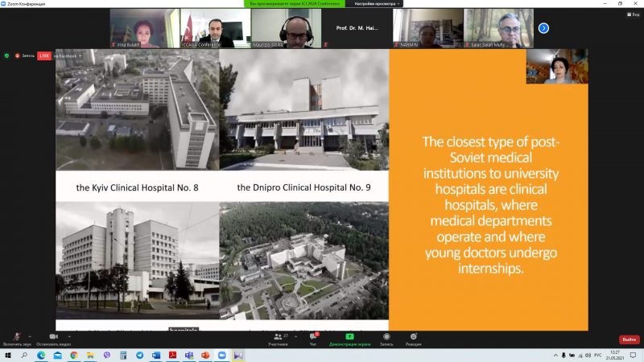Open the Windows Start menu
Viewport: 644px width, 362px height.
(8, 355)
